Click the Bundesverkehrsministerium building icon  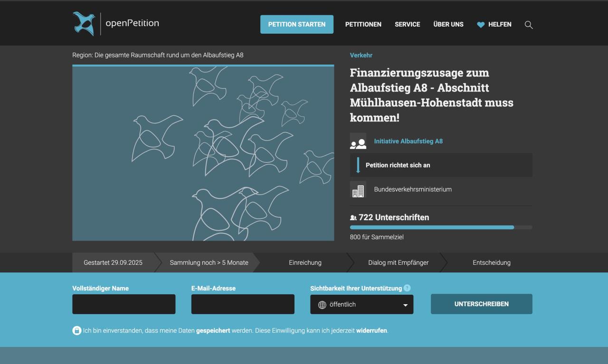(x=358, y=189)
